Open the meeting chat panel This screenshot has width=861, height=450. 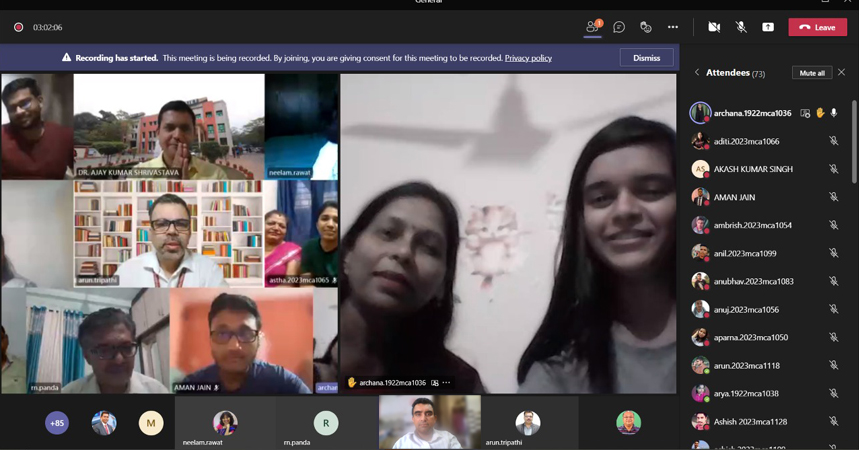(619, 27)
